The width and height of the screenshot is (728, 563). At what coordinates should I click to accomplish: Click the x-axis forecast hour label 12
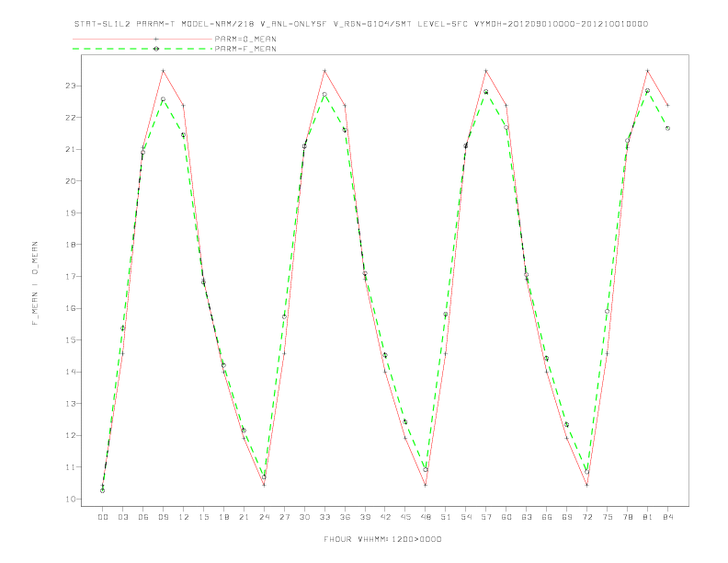pyautogui.click(x=184, y=517)
